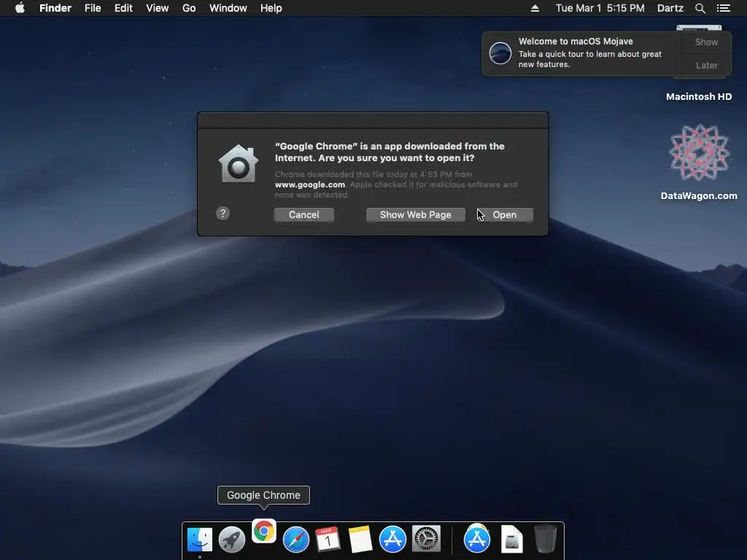
Task: Open Safari from the Dock
Action: [x=296, y=540]
